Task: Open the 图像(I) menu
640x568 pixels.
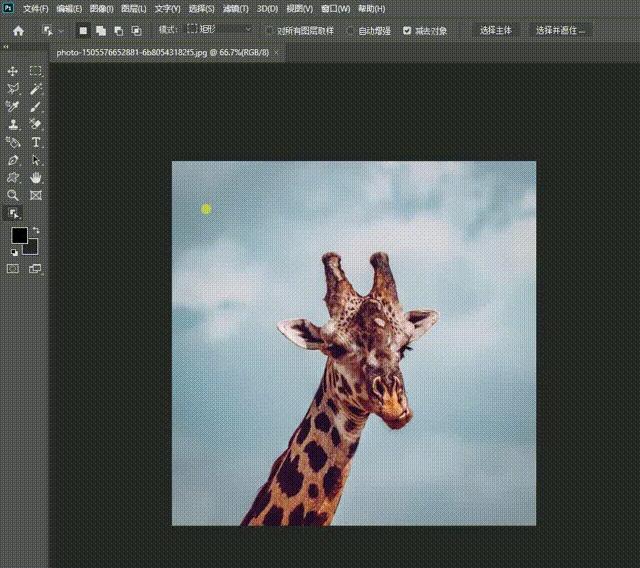Action: coord(101,9)
